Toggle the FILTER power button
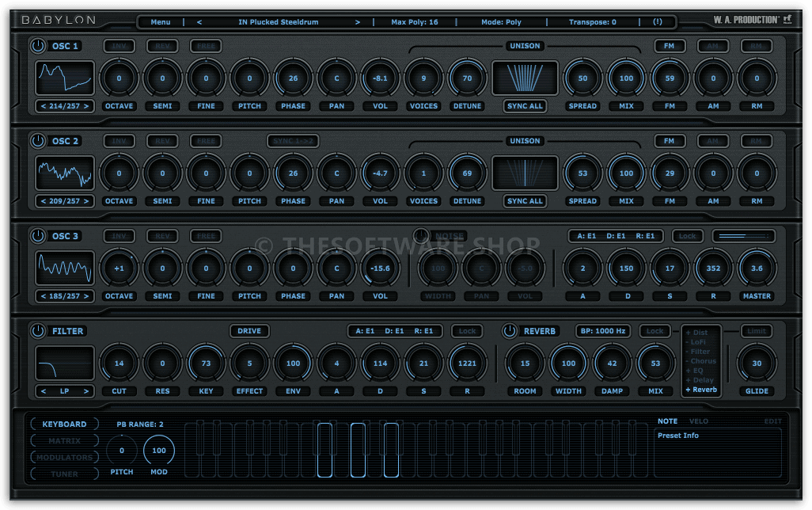 (38, 331)
